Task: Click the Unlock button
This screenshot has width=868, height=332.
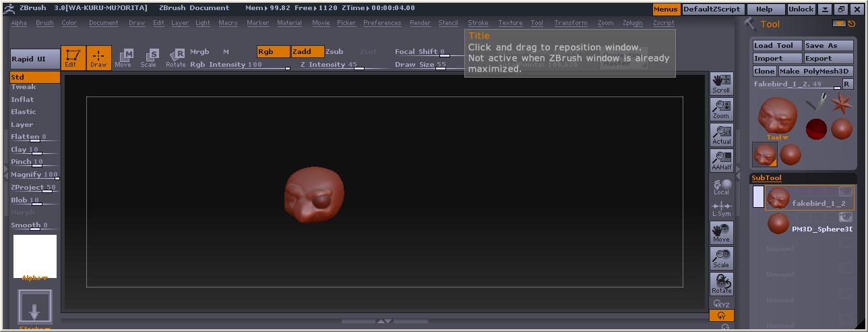Action: 801,9
